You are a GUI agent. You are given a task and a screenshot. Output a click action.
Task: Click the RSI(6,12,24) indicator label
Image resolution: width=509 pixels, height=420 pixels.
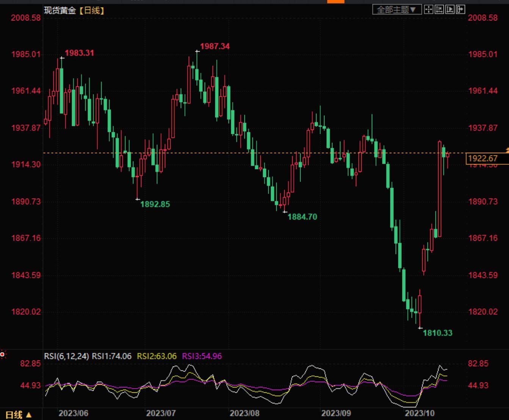point(66,356)
